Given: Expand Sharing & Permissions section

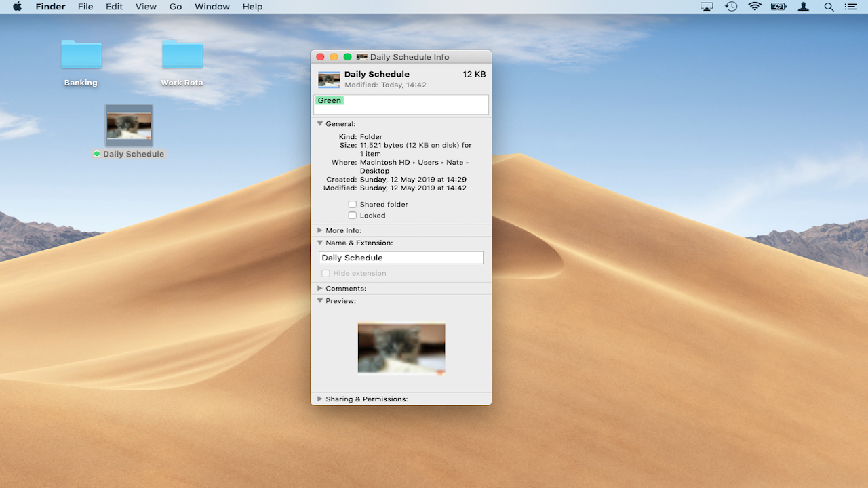Looking at the screenshot, I should 320,399.
